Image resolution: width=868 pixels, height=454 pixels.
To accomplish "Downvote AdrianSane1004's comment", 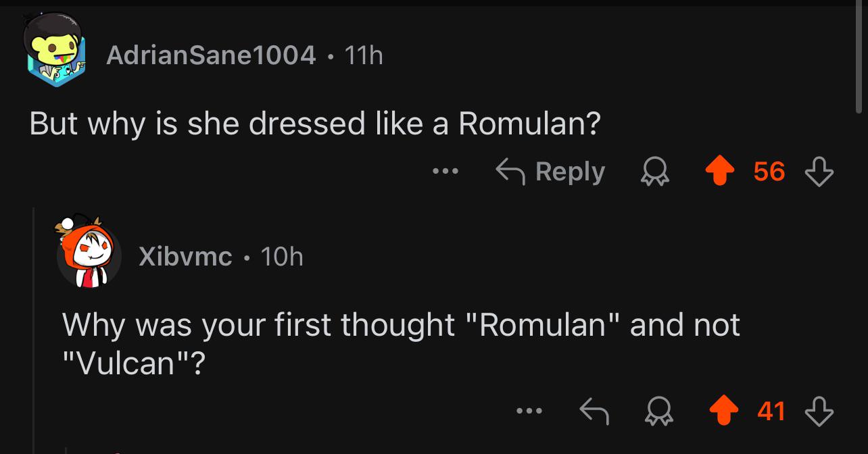I will [819, 172].
